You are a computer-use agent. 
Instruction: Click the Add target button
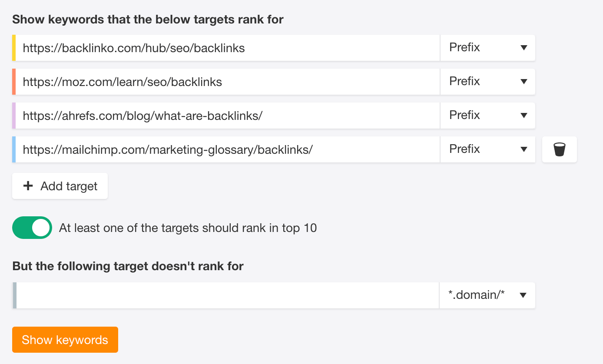pos(60,186)
